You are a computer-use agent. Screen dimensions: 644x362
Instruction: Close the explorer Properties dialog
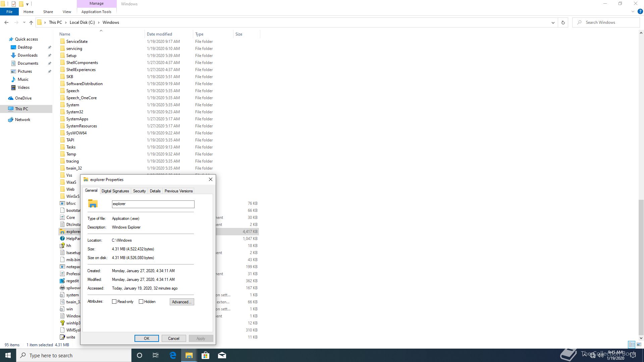[x=211, y=179]
